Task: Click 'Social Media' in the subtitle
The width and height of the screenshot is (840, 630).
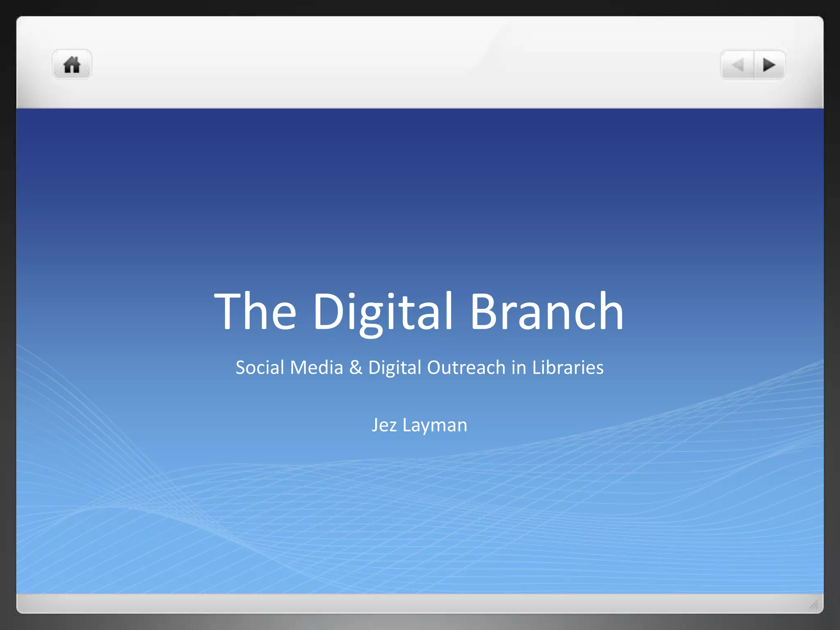Action: 289,367
